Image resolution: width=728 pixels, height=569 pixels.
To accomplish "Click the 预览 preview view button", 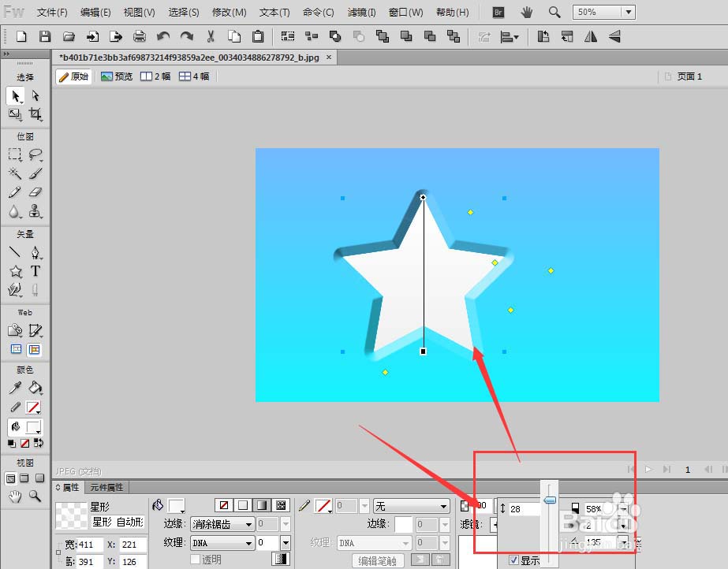I will click(117, 76).
